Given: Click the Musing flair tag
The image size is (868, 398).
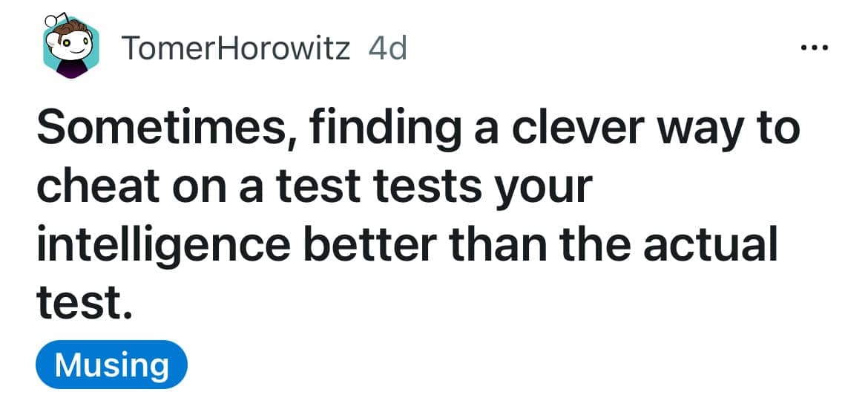Looking at the screenshot, I should tap(111, 365).
